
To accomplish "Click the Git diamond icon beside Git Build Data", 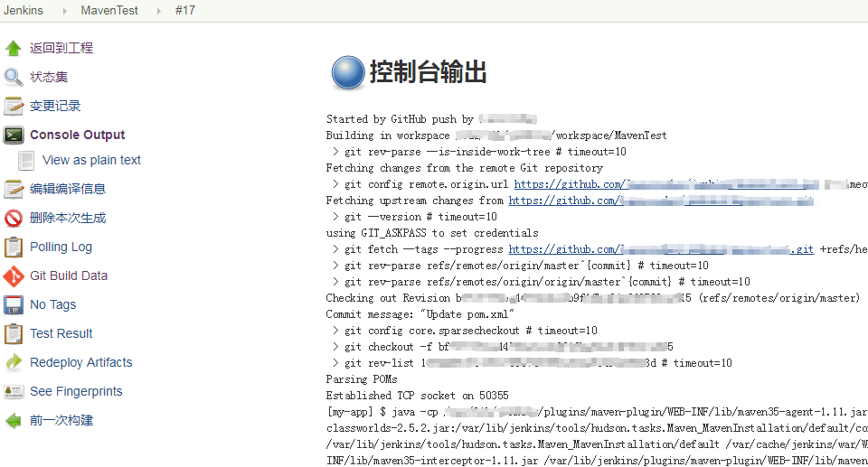I will (x=14, y=276).
